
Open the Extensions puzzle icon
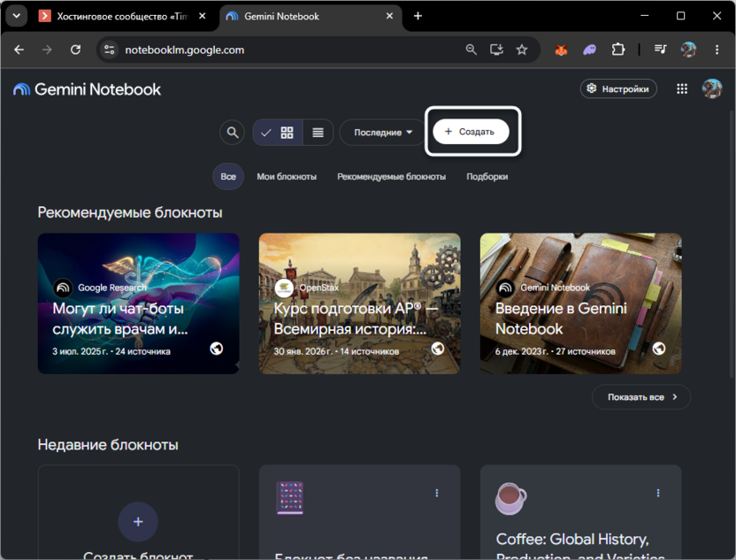pos(618,50)
